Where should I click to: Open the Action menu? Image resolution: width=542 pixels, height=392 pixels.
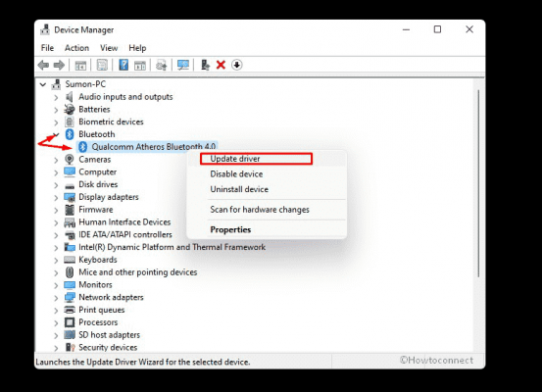point(76,48)
